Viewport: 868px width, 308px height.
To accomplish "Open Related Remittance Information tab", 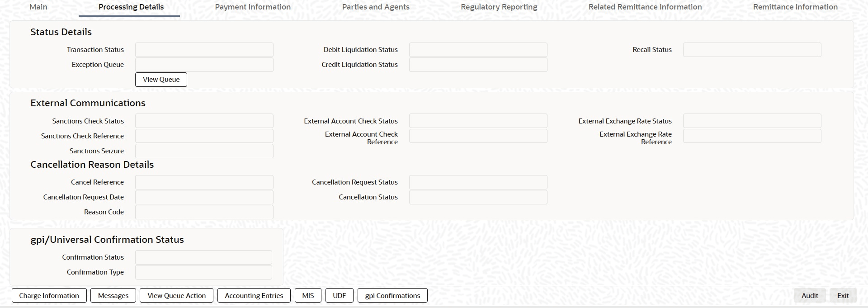I will click(x=645, y=7).
